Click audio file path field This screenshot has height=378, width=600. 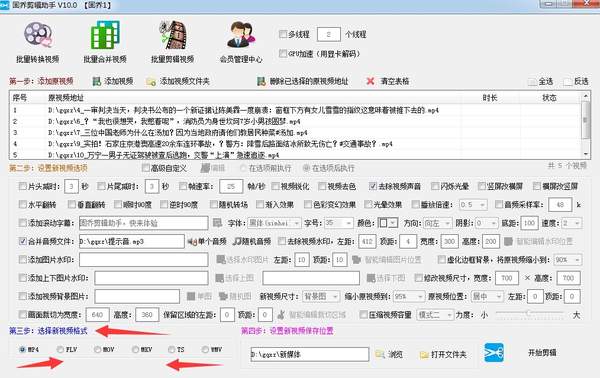132,241
